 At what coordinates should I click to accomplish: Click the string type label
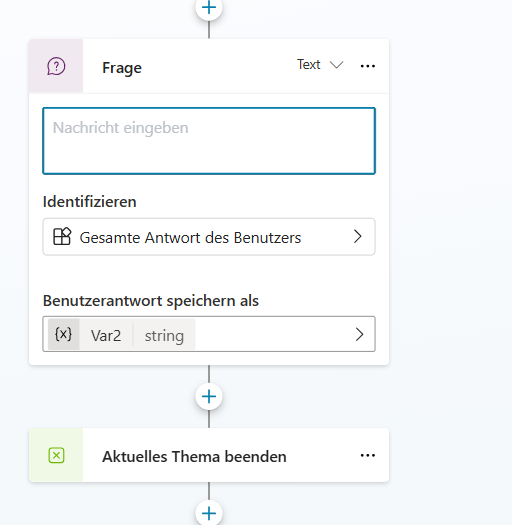click(164, 336)
